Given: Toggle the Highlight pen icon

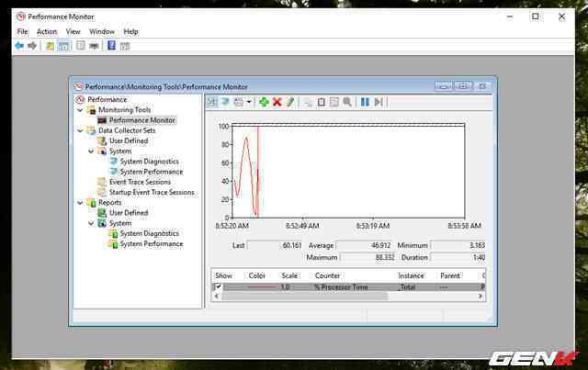Looking at the screenshot, I should (290, 102).
